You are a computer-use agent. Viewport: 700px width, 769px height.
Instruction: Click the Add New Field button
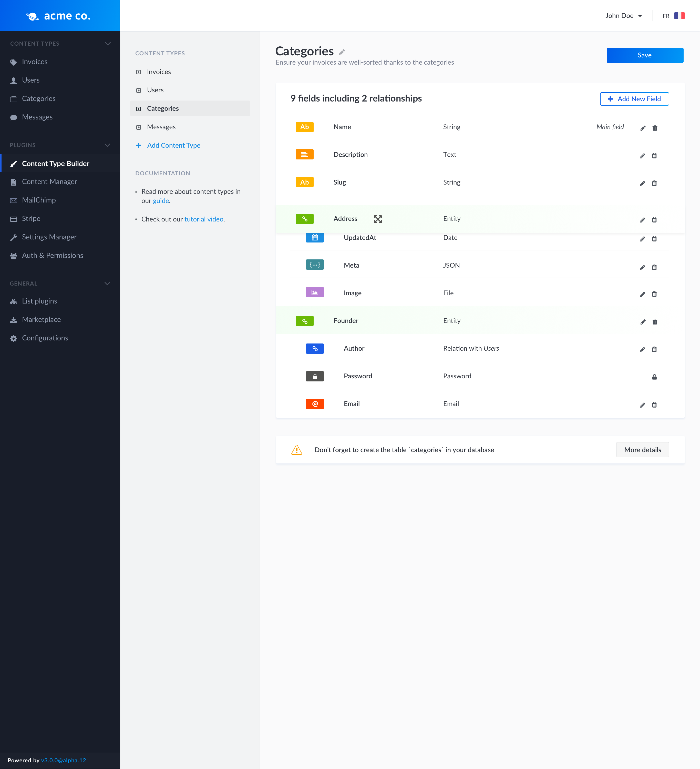coord(634,99)
